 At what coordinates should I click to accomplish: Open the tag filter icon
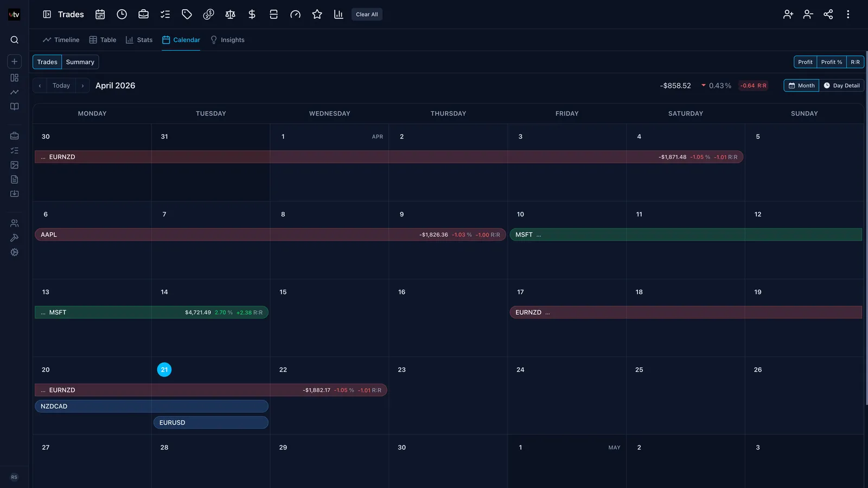[x=187, y=15]
